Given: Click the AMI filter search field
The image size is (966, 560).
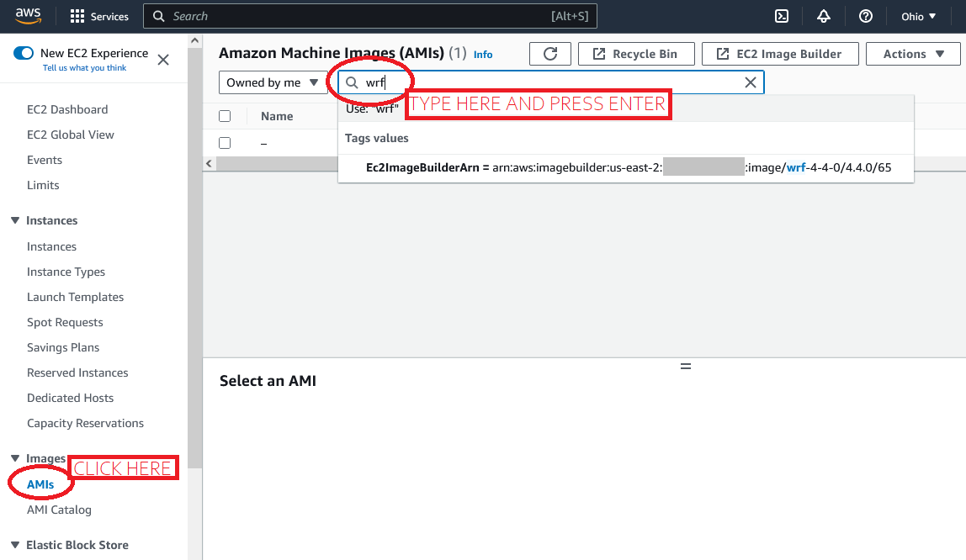Looking at the screenshot, I should tap(551, 82).
